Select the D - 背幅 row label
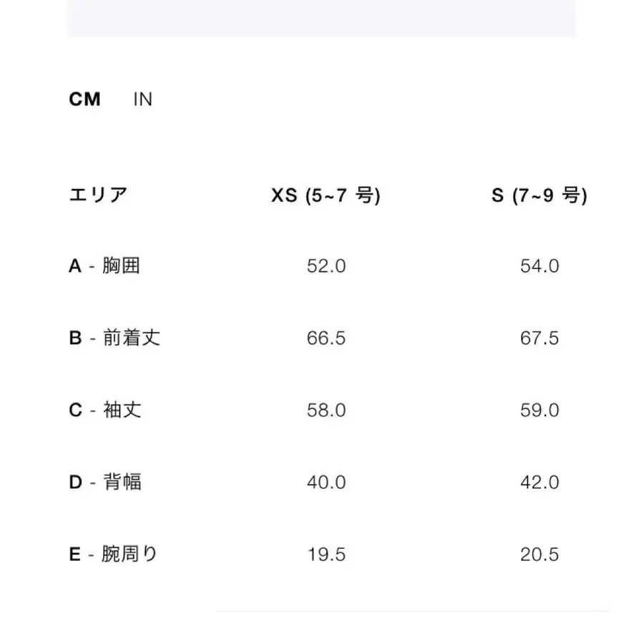Screen dimensions: 644x644 click(x=105, y=482)
